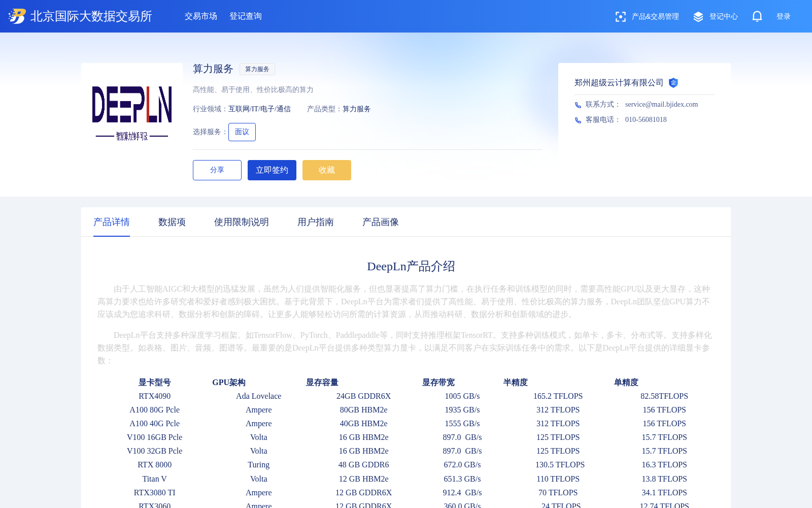Click the tagline 高性能、易于使用、性价比极高的算力
This screenshot has width=812, height=508.
click(253, 90)
